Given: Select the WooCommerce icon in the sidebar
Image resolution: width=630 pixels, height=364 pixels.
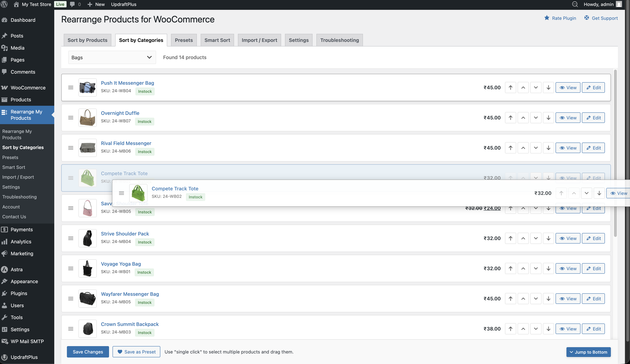Looking at the screenshot, I should [x=5, y=88].
